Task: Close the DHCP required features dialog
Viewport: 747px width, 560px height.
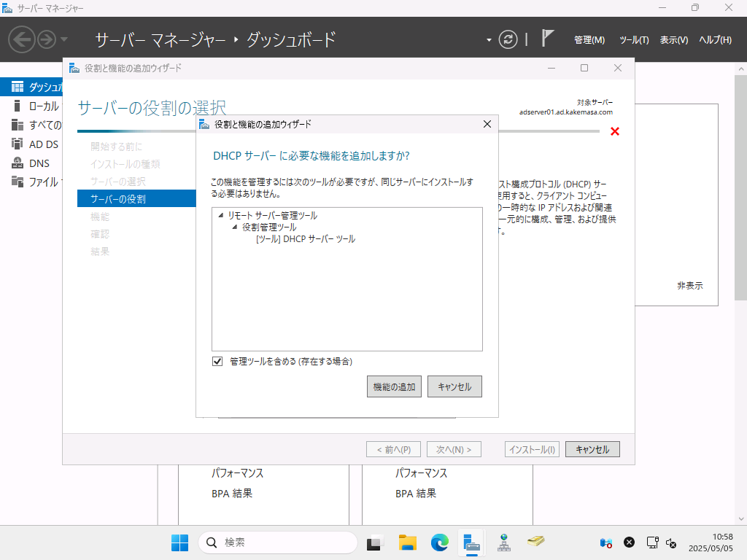Action: [487, 124]
